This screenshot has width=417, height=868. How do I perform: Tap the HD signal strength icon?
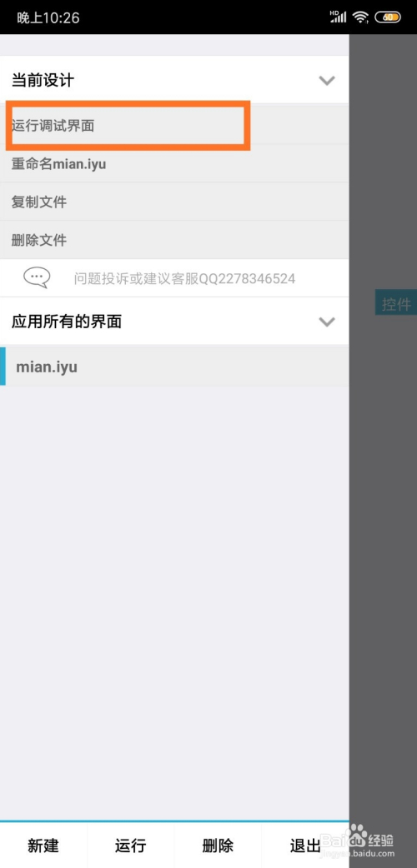[338, 17]
